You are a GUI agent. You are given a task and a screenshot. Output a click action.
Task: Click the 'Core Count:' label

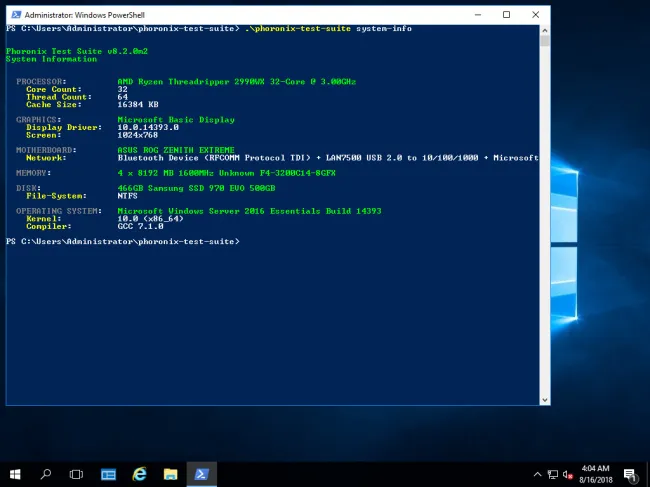point(54,90)
